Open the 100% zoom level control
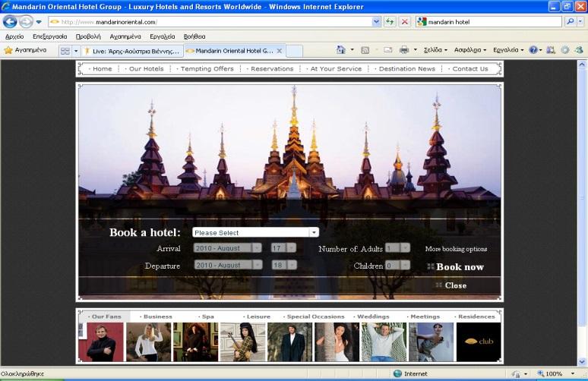The image size is (588, 381). [556, 373]
